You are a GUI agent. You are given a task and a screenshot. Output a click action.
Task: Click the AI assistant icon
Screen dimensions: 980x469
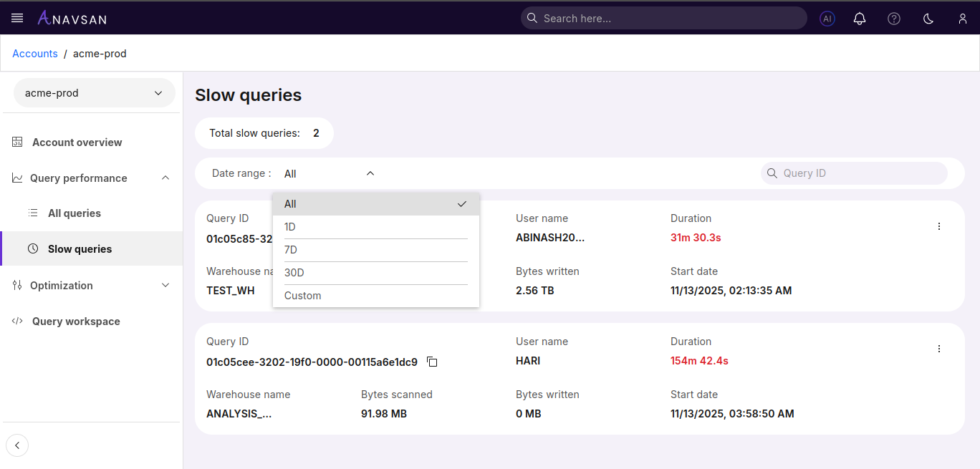coord(827,19)
